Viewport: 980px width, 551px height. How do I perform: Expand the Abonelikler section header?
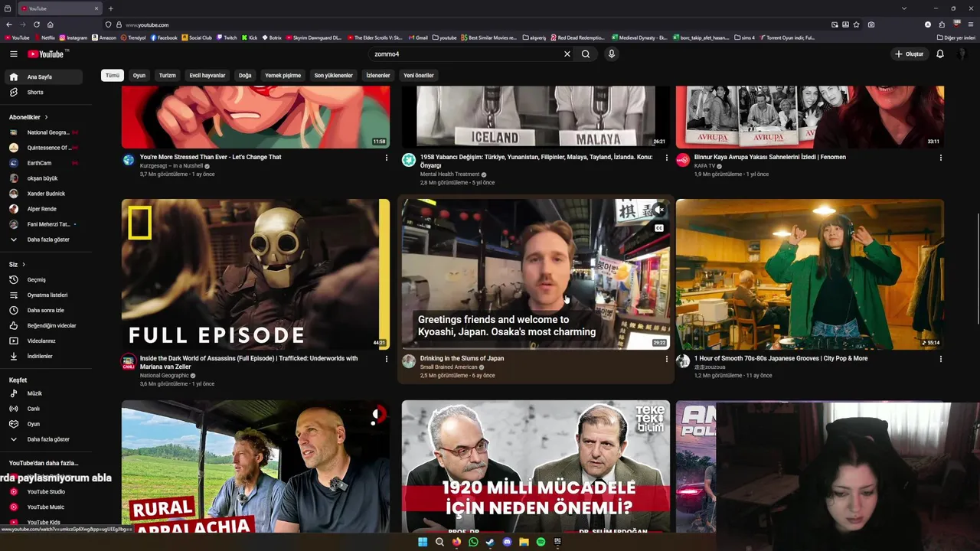pos(28,117)
